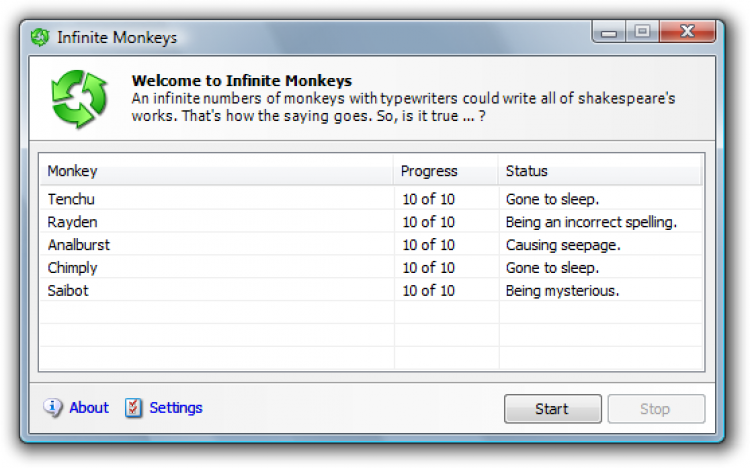Open the Settings link

176,408
